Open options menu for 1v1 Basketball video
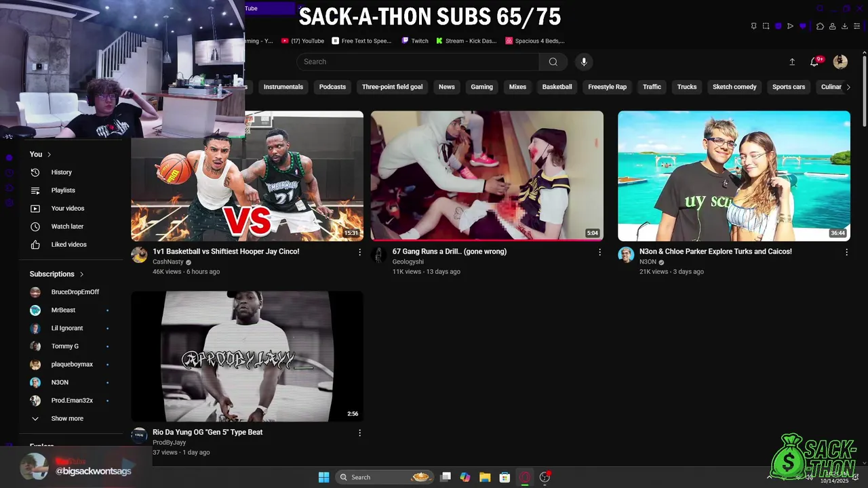 coord(359,252)
